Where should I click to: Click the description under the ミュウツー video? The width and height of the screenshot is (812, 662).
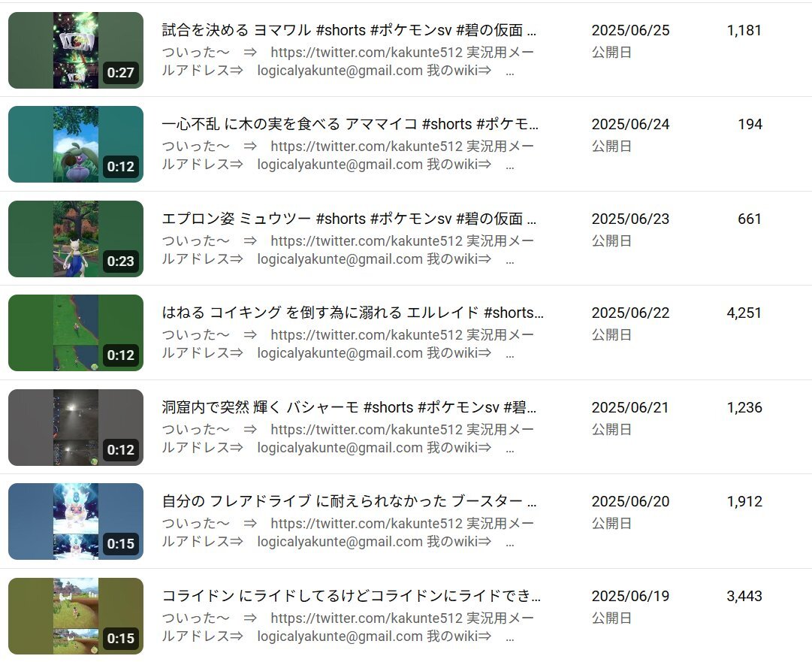tap(348, 249)
